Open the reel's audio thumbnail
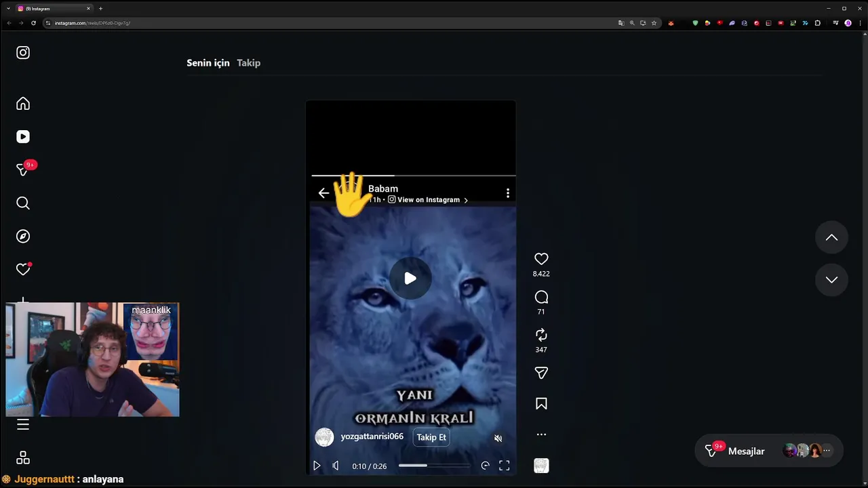868x488 pixels. 541,466
